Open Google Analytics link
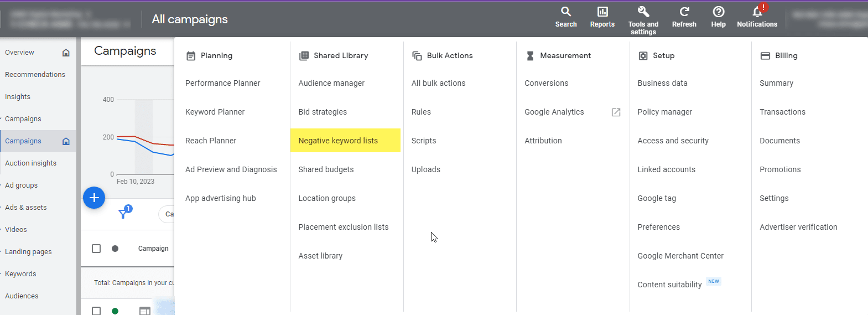The height and width of the screenshot is (315, 868). point(554,112)
